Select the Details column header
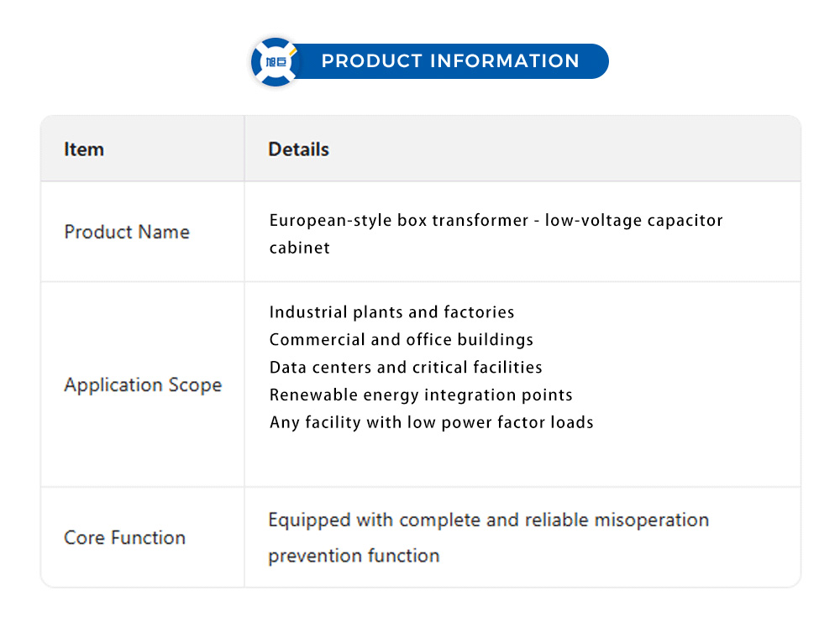The height and width of the screenshot is (638, 840). point(298,149)
